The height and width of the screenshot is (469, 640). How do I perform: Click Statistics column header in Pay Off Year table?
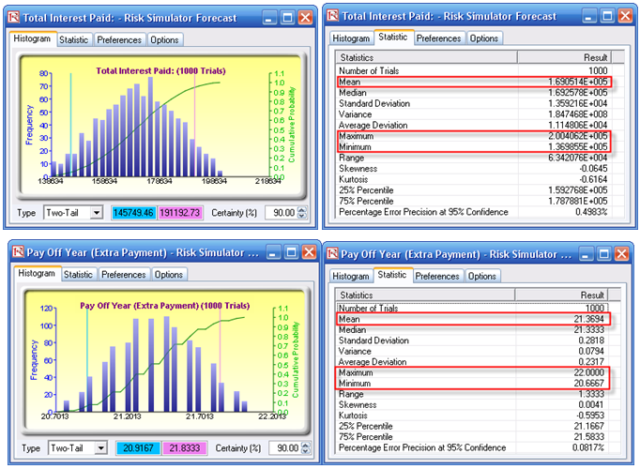tap(425, 295)
